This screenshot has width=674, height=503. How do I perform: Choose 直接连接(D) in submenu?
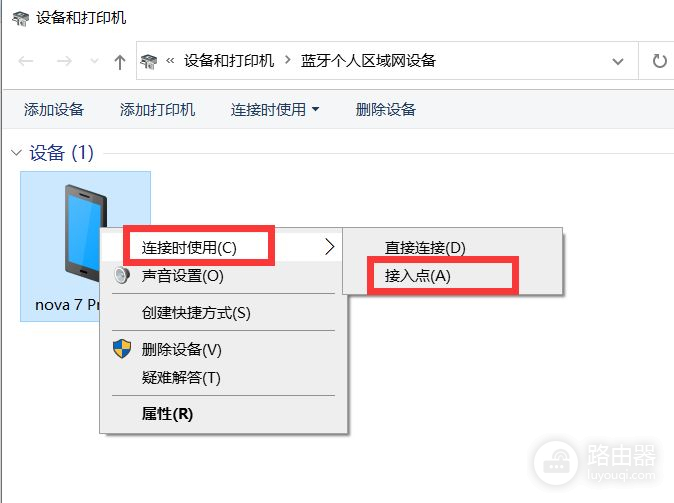425,247
